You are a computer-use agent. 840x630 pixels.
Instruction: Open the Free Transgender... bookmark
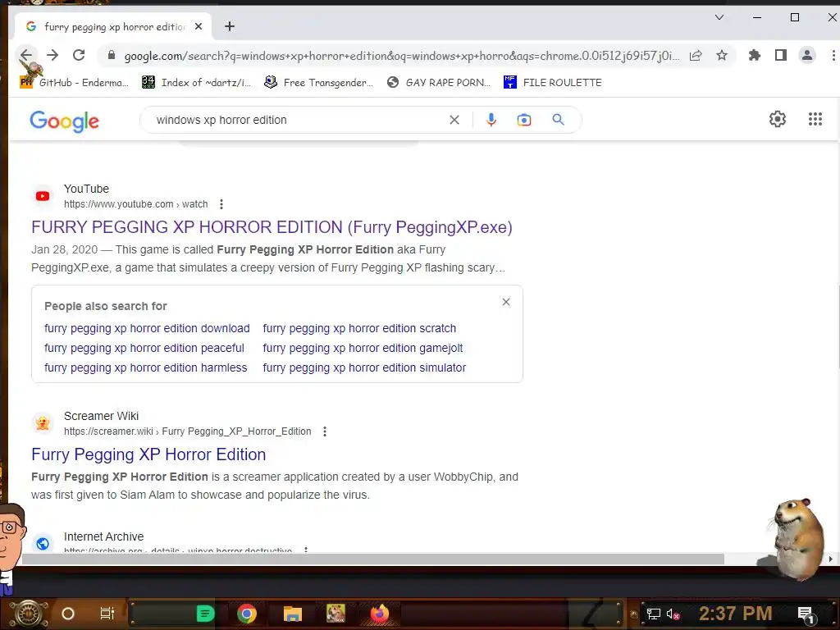(x=318, y=83)
